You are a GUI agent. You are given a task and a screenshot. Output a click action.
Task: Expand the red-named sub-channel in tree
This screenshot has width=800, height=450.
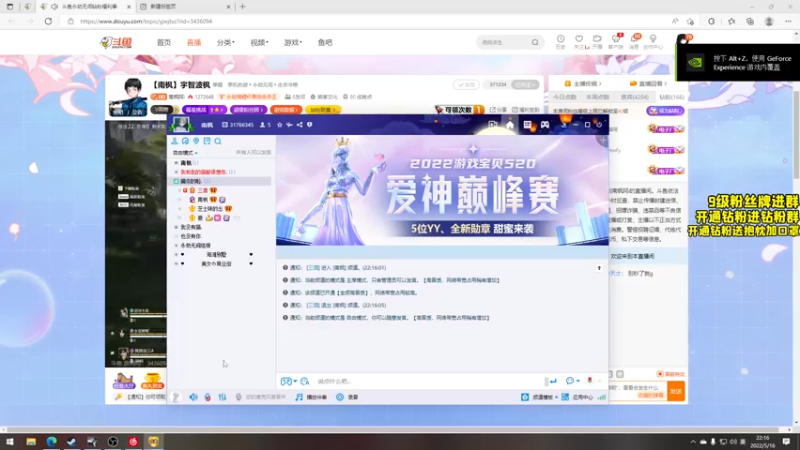point(177,172)
